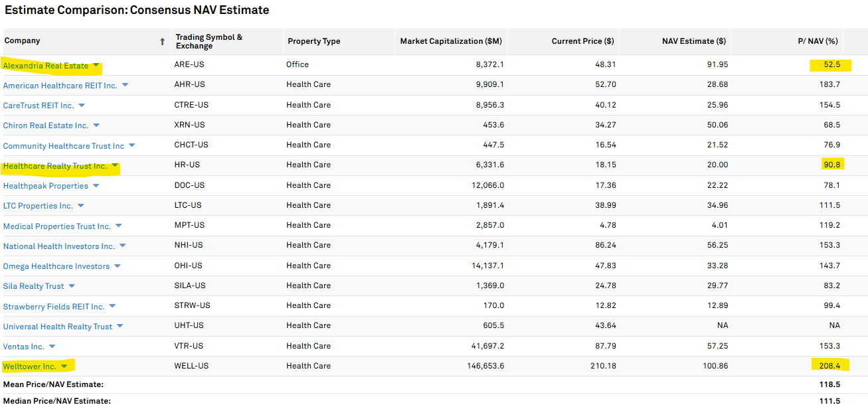Go to Sila Realty Trust page

34,286
